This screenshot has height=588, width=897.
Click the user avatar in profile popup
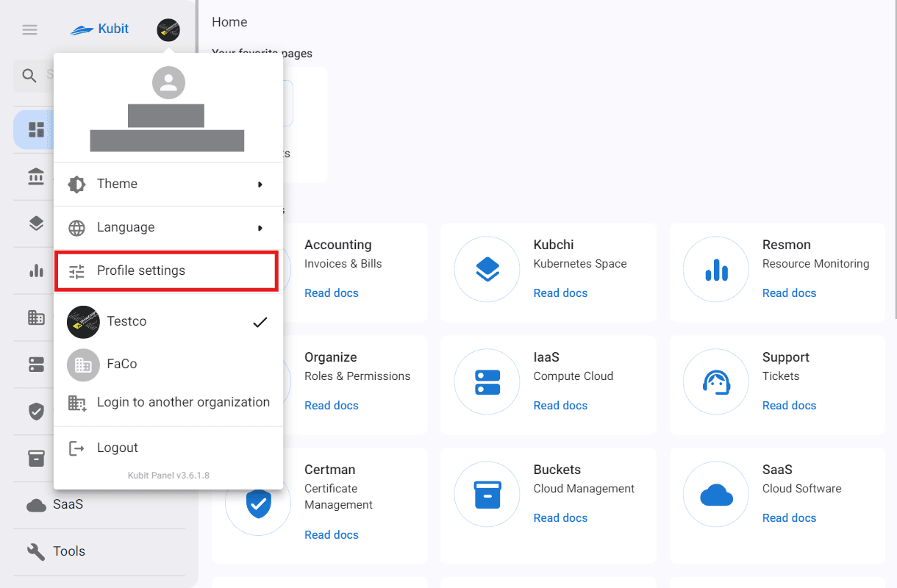point(168,82)
